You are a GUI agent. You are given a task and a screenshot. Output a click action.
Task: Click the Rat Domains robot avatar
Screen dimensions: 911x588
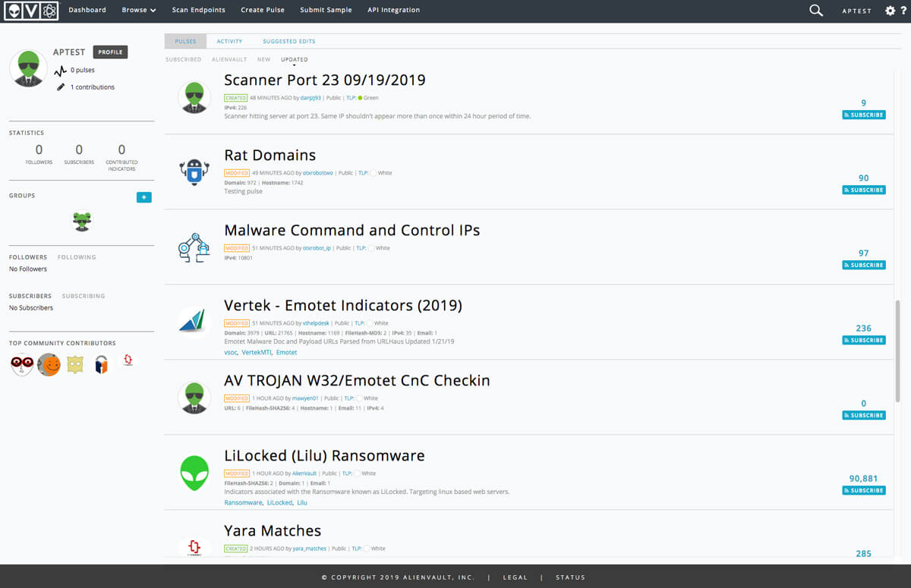click(x=194, y=172)
